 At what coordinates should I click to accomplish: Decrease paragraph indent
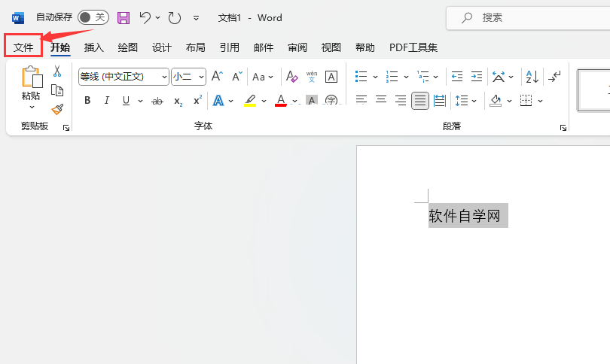pos(456,77)
